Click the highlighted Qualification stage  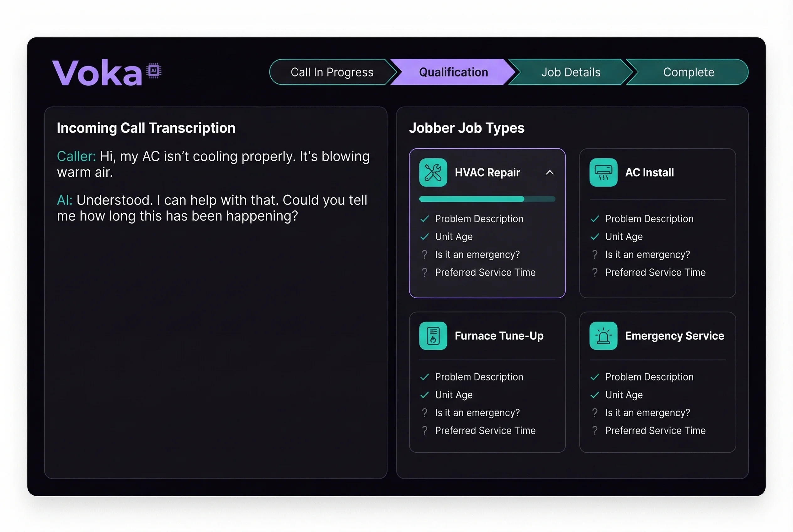[453, 72]
